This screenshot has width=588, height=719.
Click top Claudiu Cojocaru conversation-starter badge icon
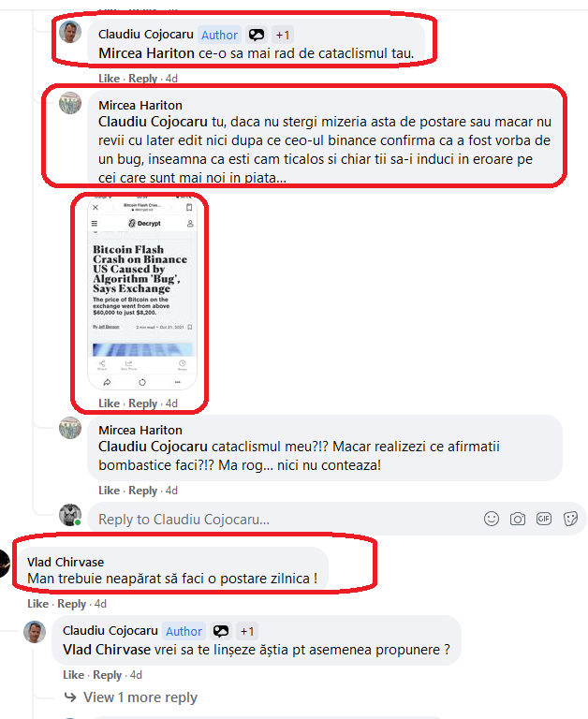[257, 35]
